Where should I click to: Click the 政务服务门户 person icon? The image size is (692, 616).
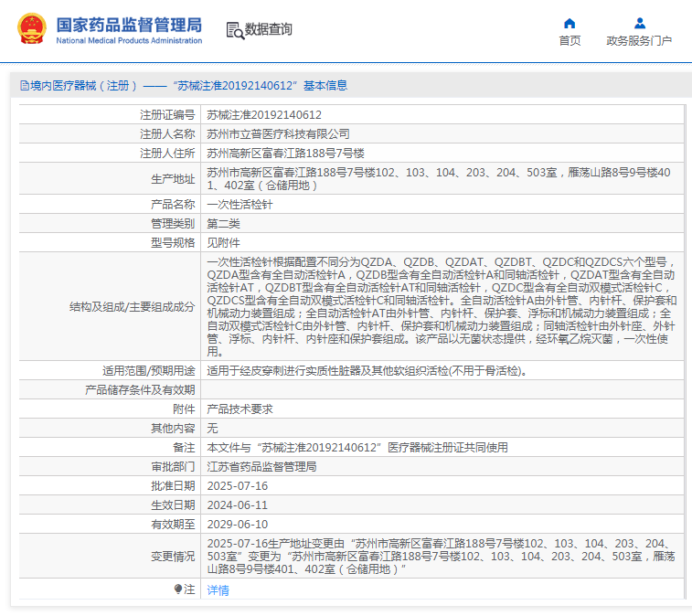pyautogui.click(x=639, y=23)
